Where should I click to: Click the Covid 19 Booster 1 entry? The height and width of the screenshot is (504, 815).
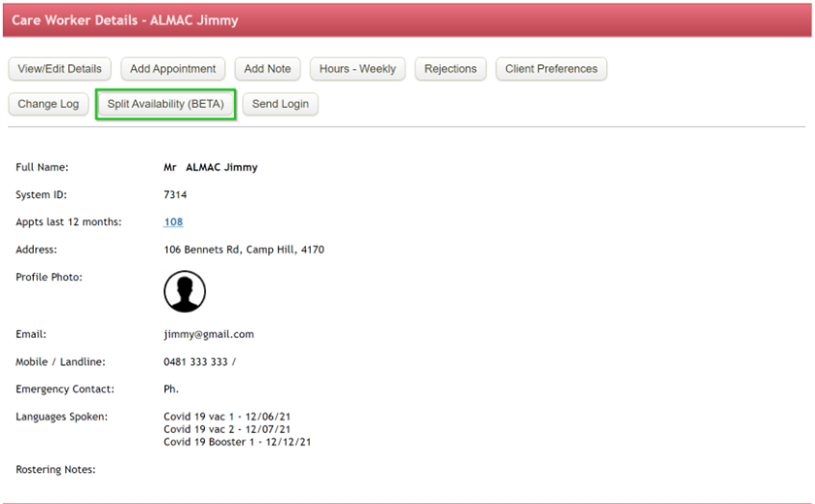click(x=236, y=442)
